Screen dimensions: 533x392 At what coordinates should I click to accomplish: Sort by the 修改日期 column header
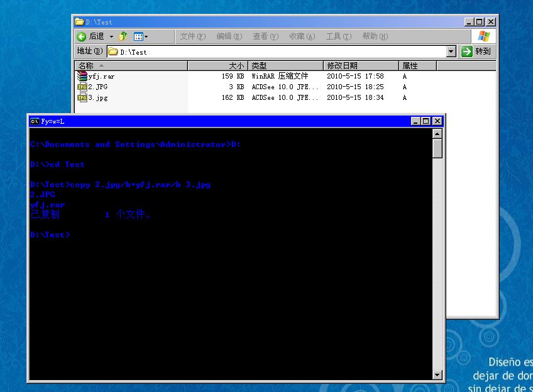point(361,65)
